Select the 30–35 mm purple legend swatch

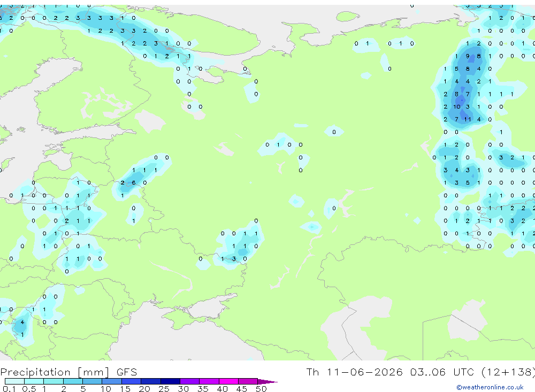[x=189, y=381]
